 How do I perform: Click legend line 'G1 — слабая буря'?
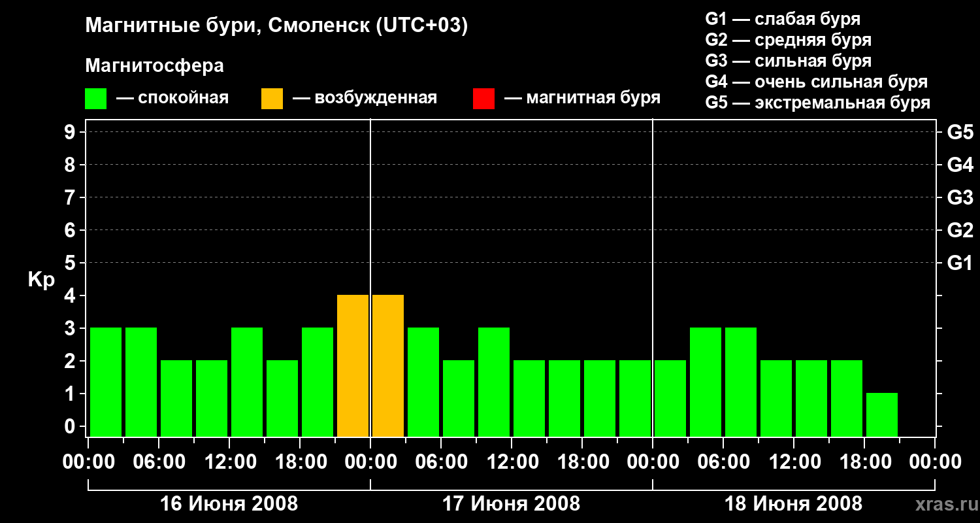tap(783, 18)
